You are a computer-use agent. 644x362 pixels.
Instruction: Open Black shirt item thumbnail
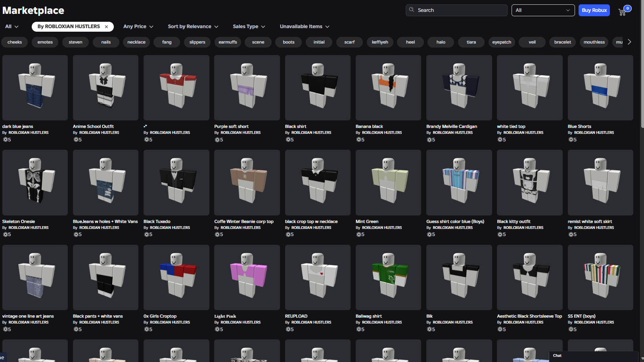pos(318,88)
